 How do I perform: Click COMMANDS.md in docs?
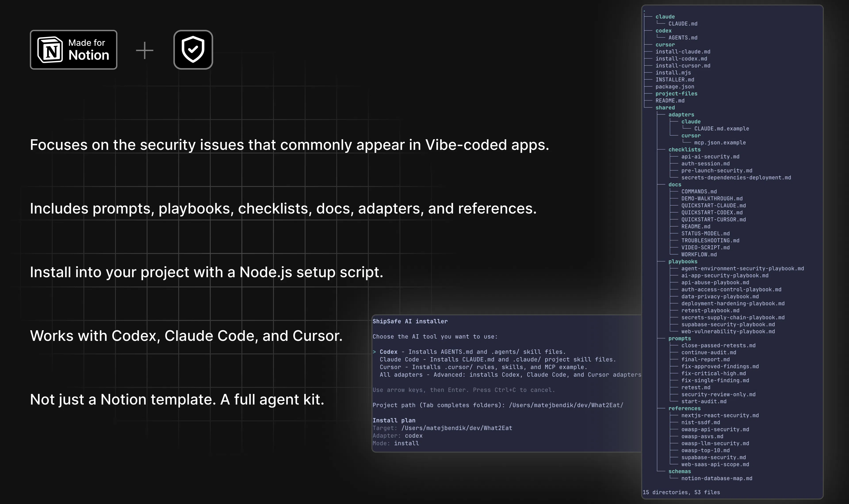point(699,192)
